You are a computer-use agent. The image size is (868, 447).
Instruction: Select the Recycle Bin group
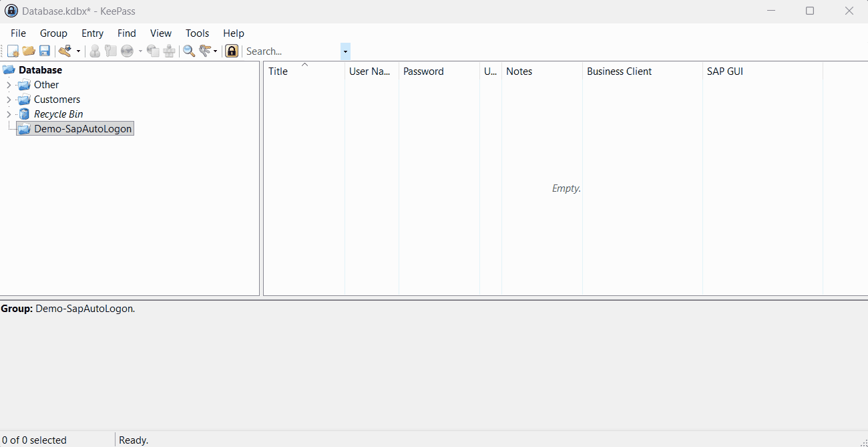pos(58,114)
